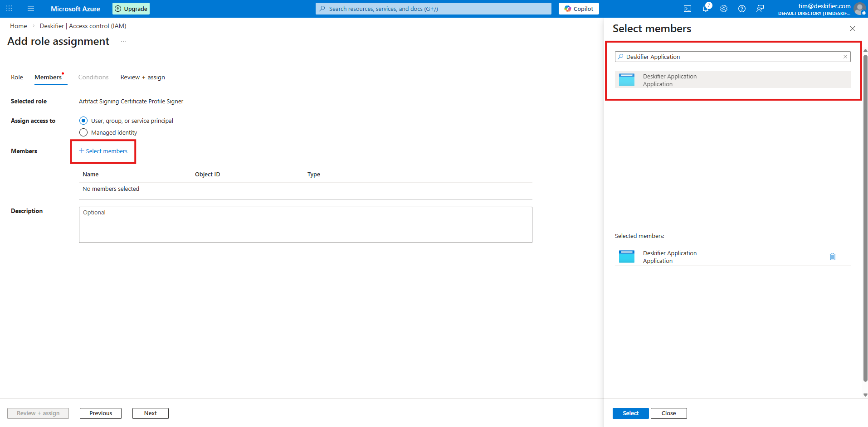The width and height of the screenshot is (868, 427).
Task: Switch to the Role tab
Action: click(x=17, y=77)
